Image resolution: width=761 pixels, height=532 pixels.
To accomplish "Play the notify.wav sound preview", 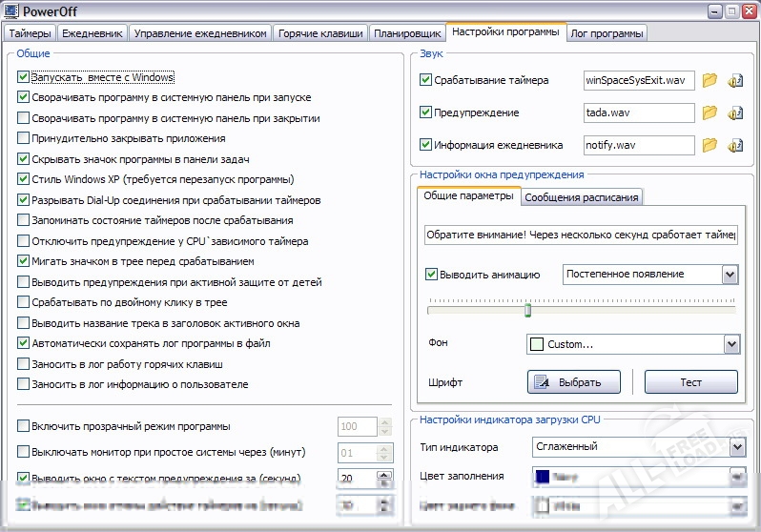I will click(735, 146).
